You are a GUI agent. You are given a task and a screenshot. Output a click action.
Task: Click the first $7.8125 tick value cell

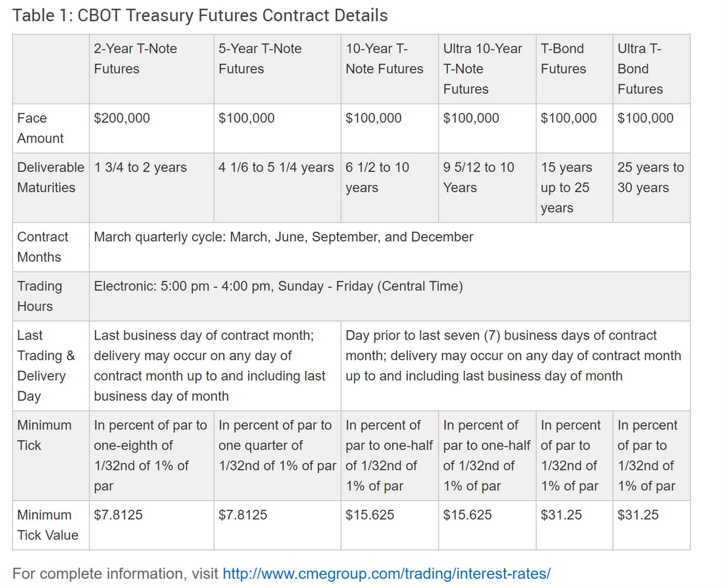pyautogui.click(x=152, y=525)
